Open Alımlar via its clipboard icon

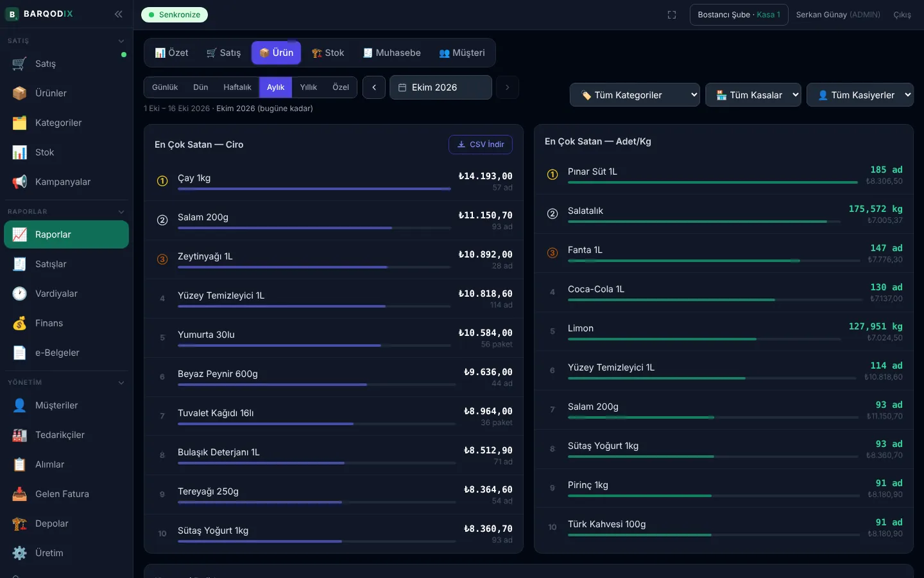click(20, 464)
